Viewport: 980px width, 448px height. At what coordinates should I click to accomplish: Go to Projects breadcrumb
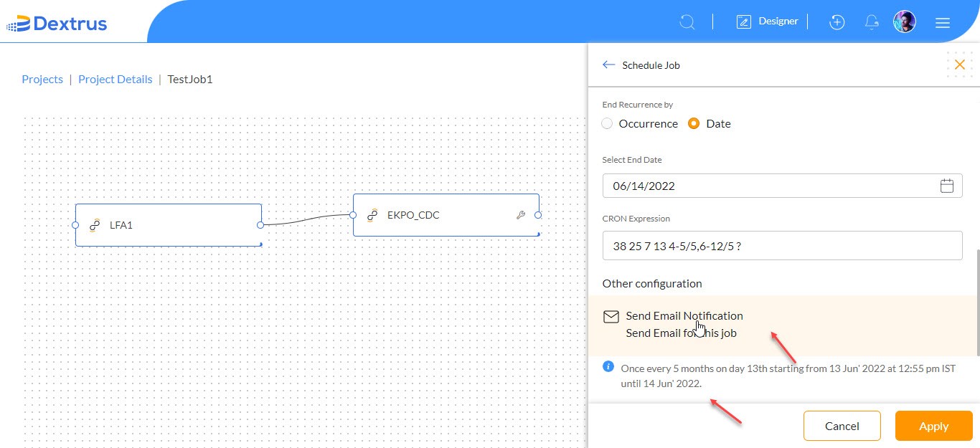(x=42, y=80)
